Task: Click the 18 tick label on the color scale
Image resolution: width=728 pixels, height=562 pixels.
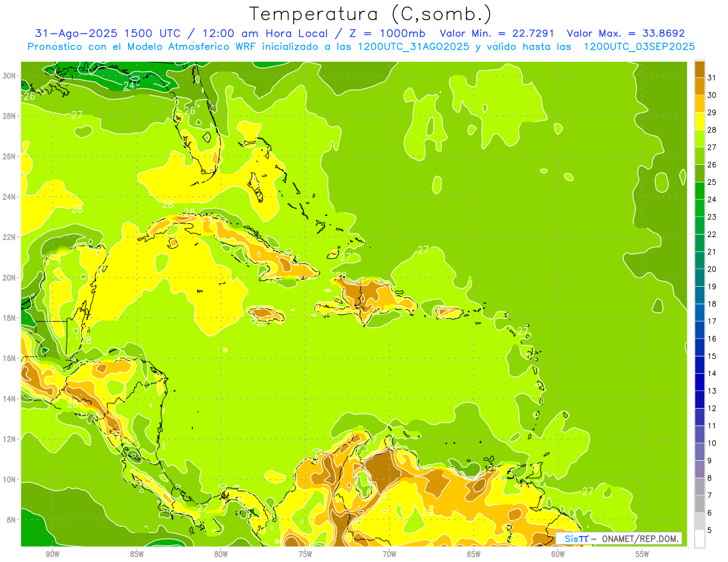Action: click(x=712, y=304)
